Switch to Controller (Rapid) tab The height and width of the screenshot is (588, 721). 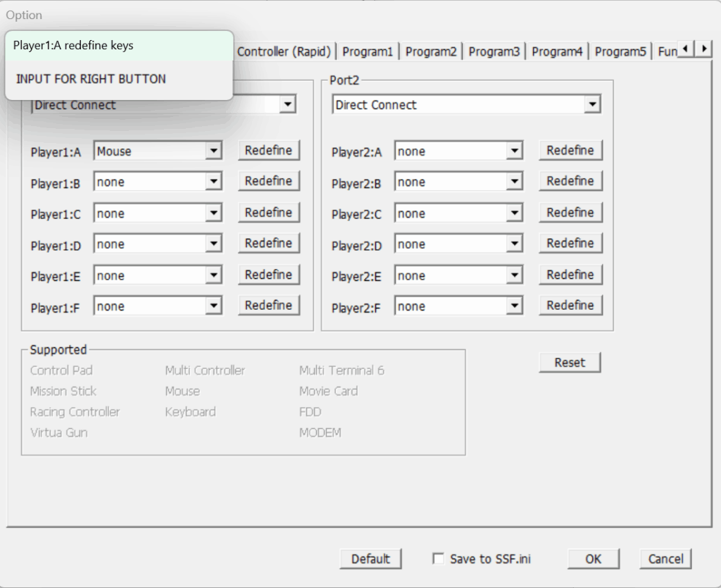pos(284,51)
